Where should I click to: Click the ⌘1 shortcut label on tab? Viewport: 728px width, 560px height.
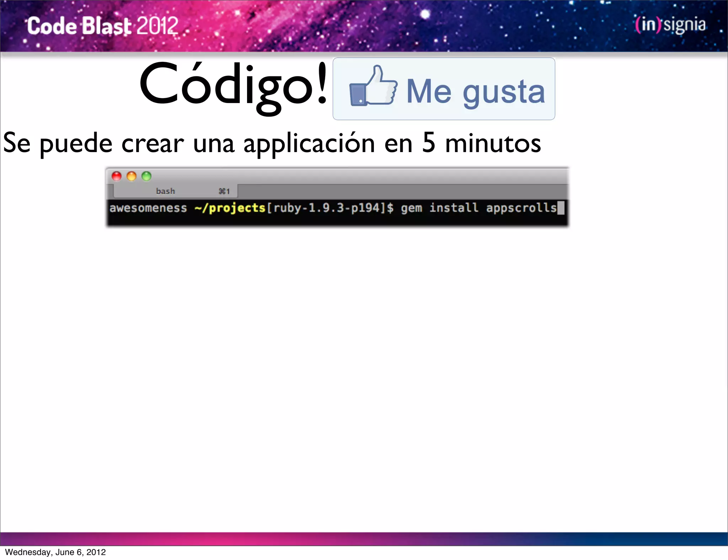coord(224,192)
